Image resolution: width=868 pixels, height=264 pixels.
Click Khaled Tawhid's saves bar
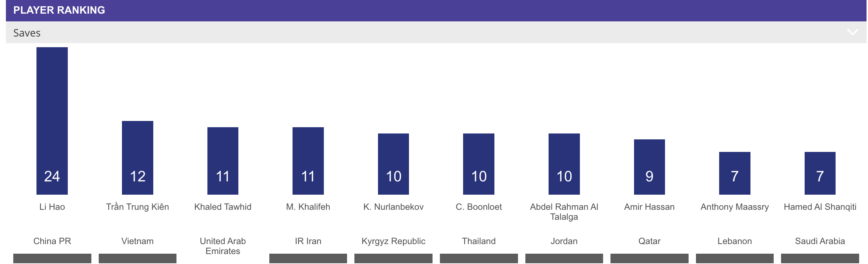(223, 161)
